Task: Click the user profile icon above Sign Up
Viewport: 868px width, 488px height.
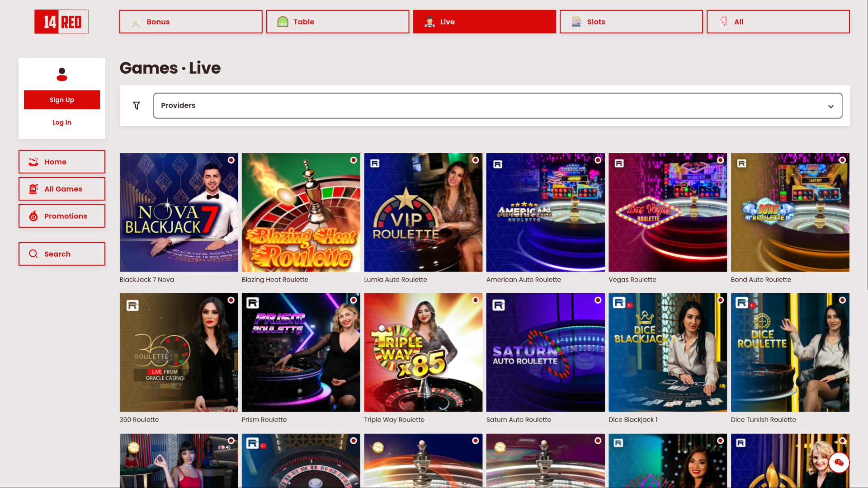Action: pyautogui.click(x=61, y=75)
